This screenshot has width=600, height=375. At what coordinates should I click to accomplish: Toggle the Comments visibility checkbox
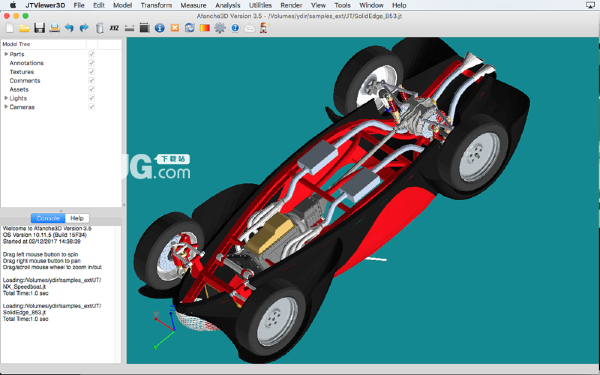point(91,80)
